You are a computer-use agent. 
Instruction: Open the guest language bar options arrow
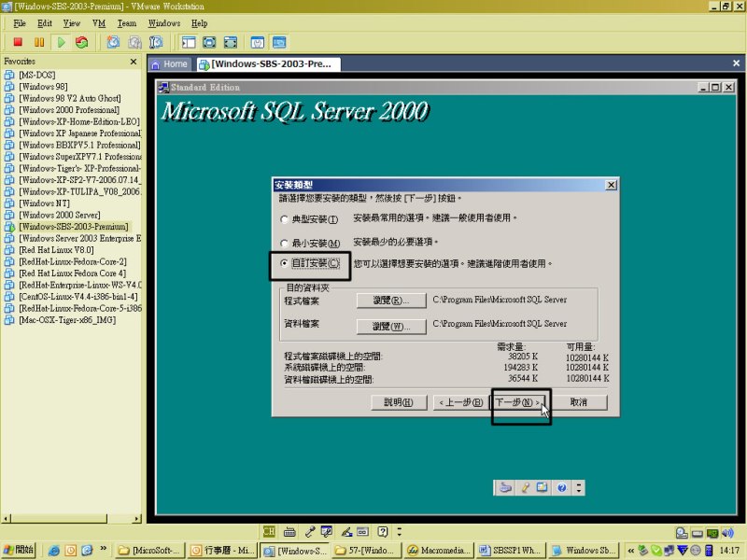point(579,487)
